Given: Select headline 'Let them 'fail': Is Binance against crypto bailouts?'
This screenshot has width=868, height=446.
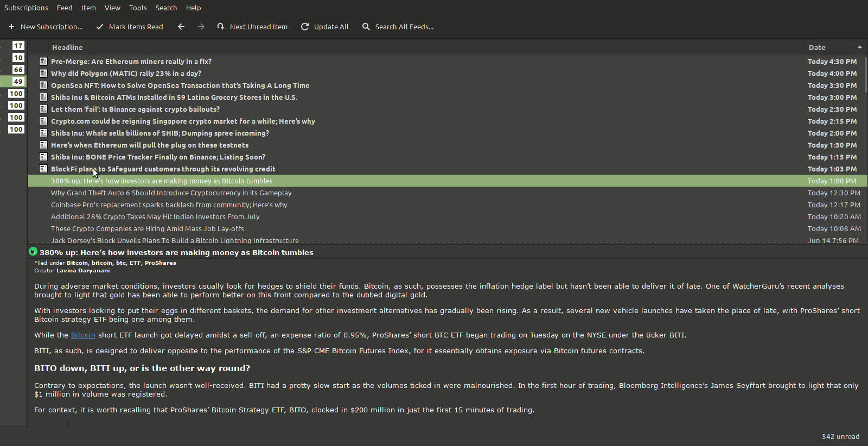Looking at the screenshot, I should (x=135, y=109).
